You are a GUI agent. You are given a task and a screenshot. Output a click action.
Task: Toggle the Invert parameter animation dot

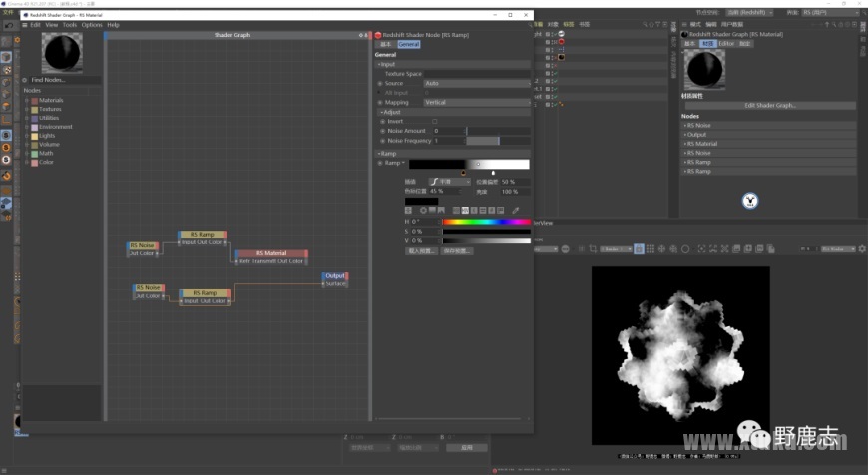click(x=382, y=121)
